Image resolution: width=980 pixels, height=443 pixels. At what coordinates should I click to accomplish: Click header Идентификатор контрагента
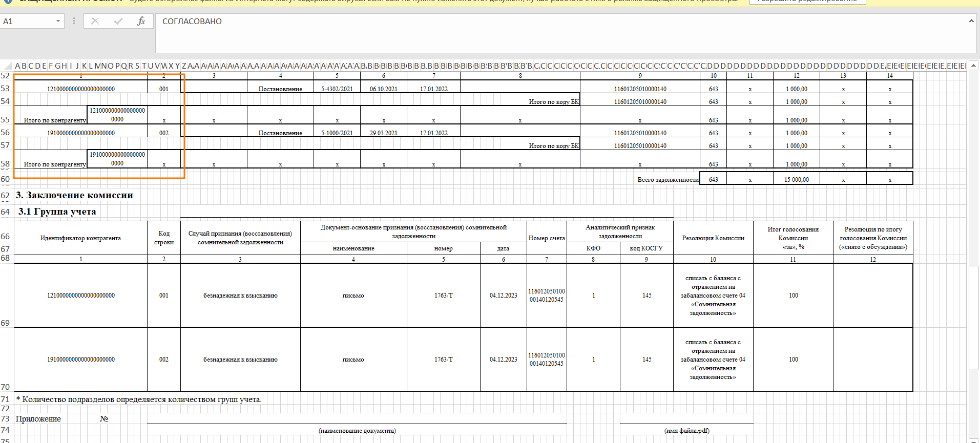click(81, 238)
